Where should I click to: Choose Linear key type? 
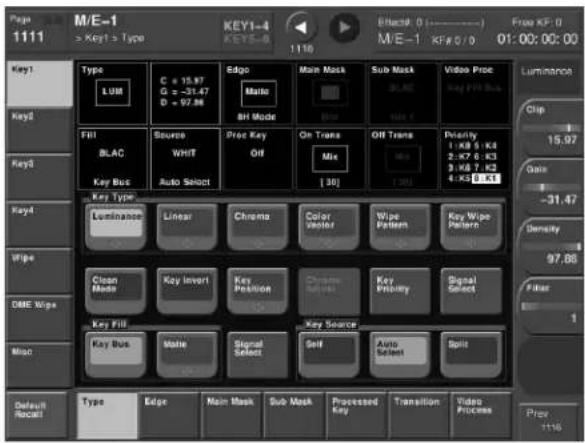click(x=187, y=227)
